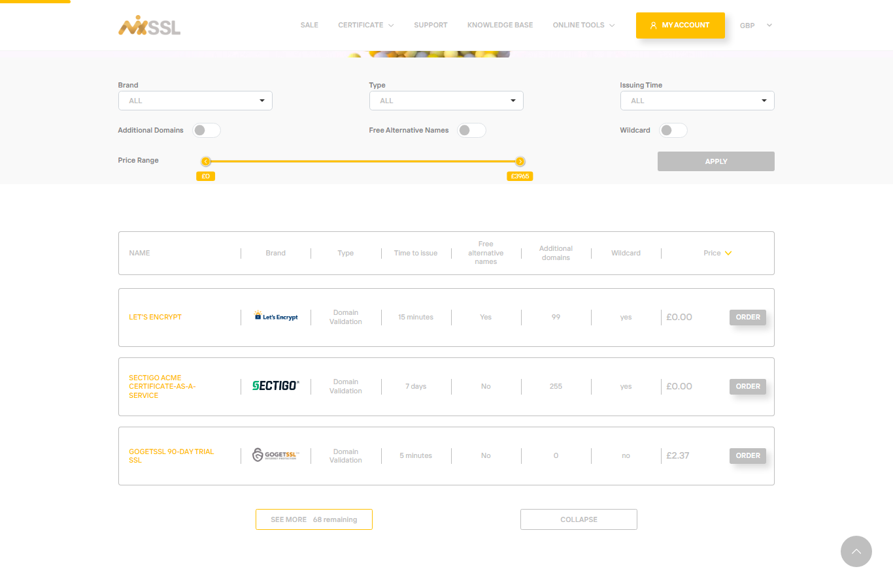Click the 99 additional domains value

pos(556,318)
